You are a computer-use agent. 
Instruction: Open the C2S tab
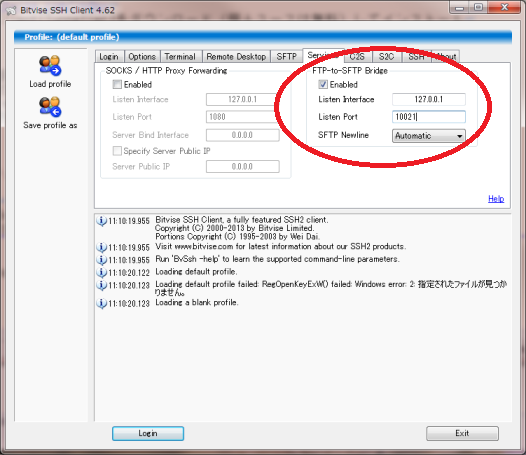357,56
